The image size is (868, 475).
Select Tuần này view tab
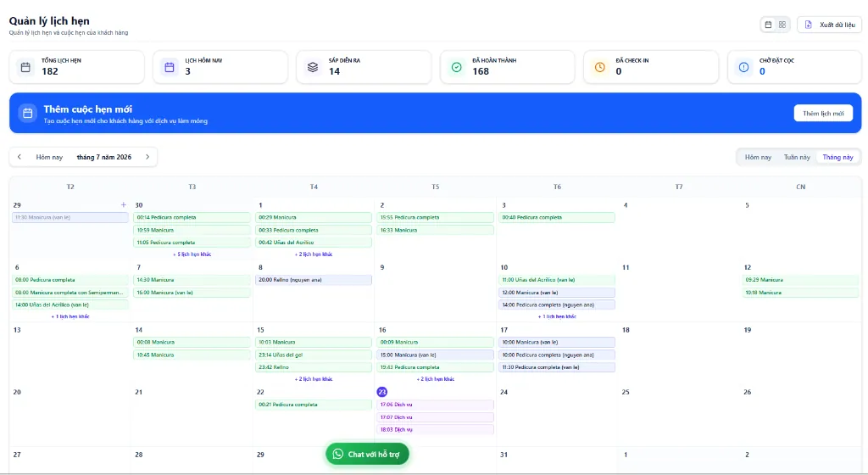[797, 157]
